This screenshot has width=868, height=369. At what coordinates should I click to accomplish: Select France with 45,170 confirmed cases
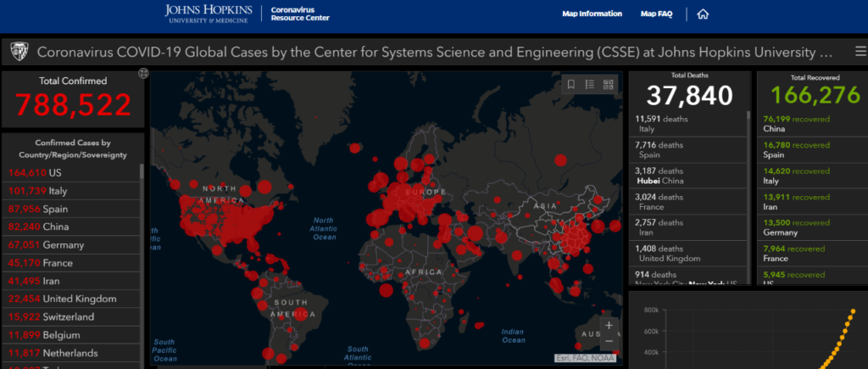(x=71, y=263)
